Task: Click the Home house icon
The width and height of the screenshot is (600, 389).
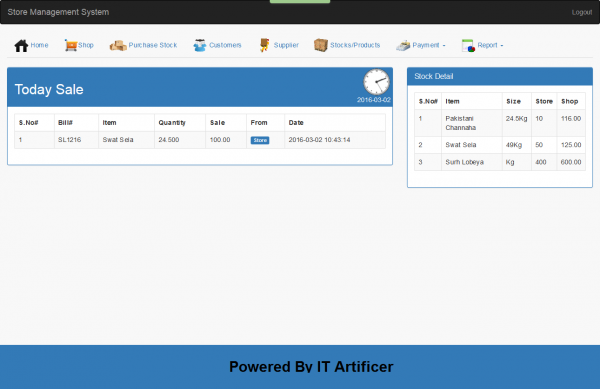Action: point(21,46)
